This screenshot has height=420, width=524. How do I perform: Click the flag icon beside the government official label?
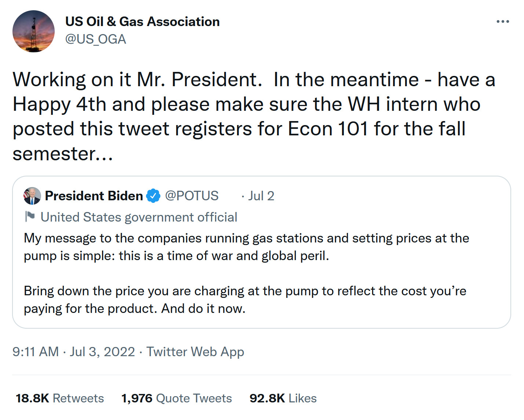pos(30,217)
